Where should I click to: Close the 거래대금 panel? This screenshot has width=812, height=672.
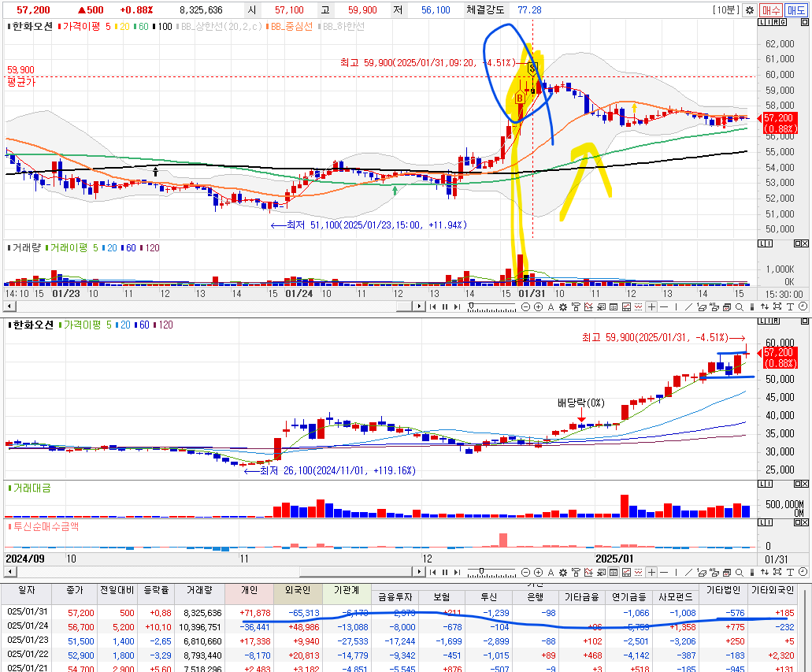805,484
